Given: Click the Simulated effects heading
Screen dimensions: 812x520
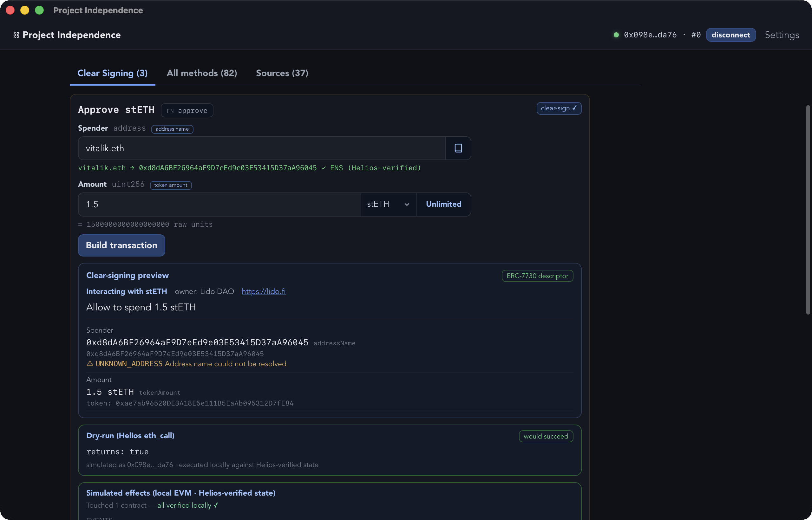Looking at the screenshot, I should point(181,493).
